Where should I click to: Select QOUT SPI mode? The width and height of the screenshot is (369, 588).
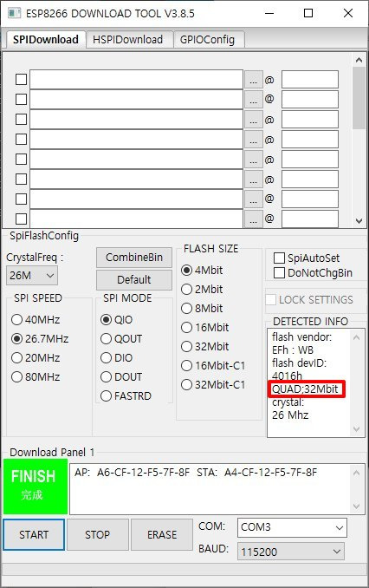coord(121,338)
